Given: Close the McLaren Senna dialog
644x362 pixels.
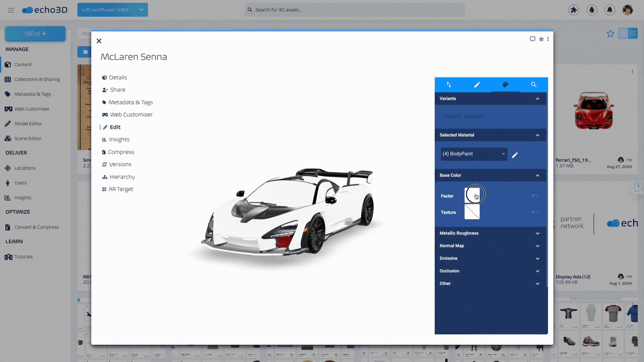Looking at the screenshot, I should 99,41.
